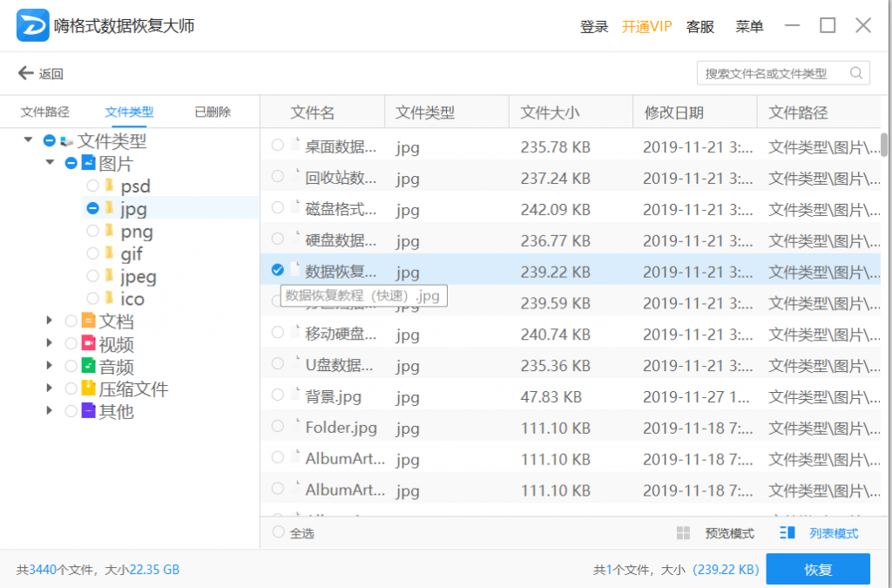The width and height of the screenshot is (892, 588).
Task: Focus the 搜索文件名或文件类型 search field
Action: (x=783, y=73)
